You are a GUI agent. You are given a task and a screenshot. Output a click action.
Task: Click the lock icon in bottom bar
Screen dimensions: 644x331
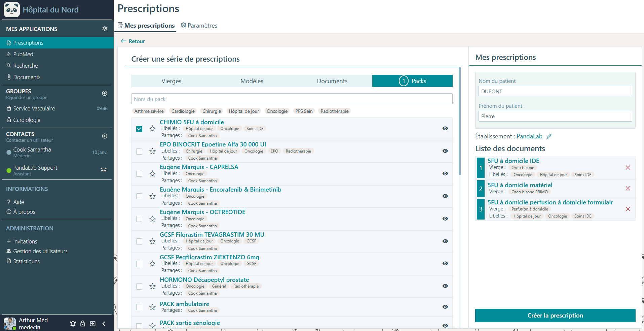point(83,324)
